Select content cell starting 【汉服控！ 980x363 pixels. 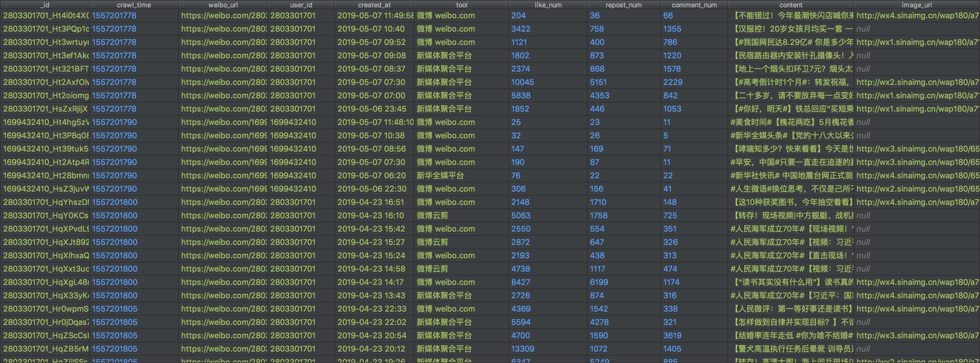791,29
